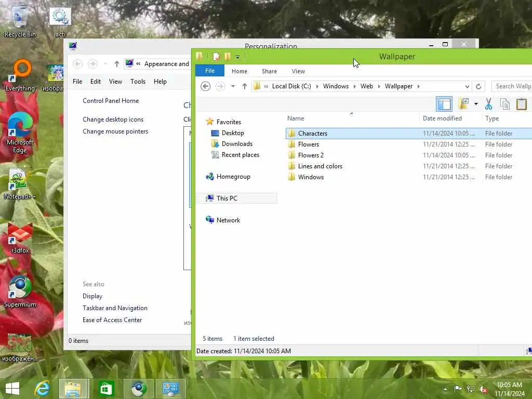Open the Windows Store taskbar icon
This screenshot has height=399, width=532.
pos(106,389)
